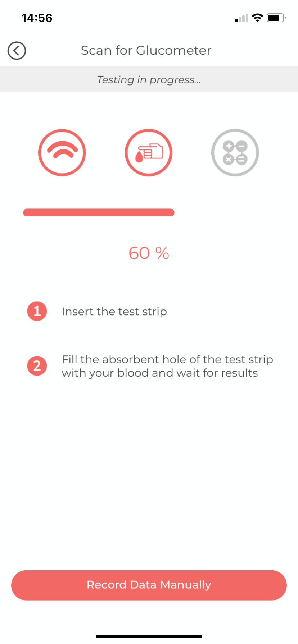Tap the blood drop finger icon
298x644 pixels.
(x=149, y=153)
